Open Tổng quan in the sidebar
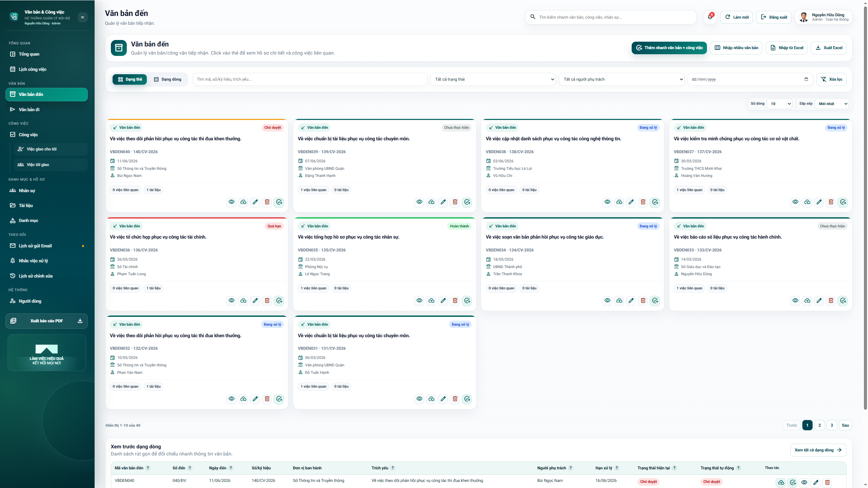The image size is (868, 488). (x=46, y=54)
